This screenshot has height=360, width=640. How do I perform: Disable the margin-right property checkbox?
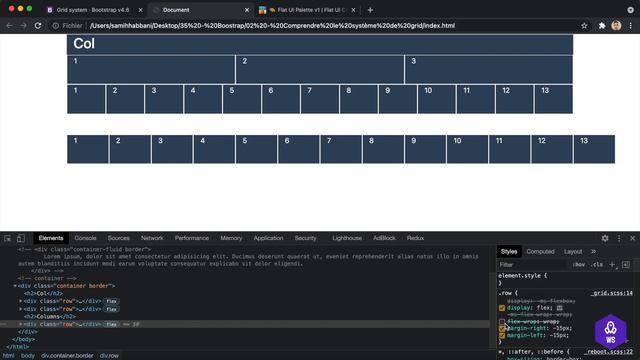(x=502, y=329)
